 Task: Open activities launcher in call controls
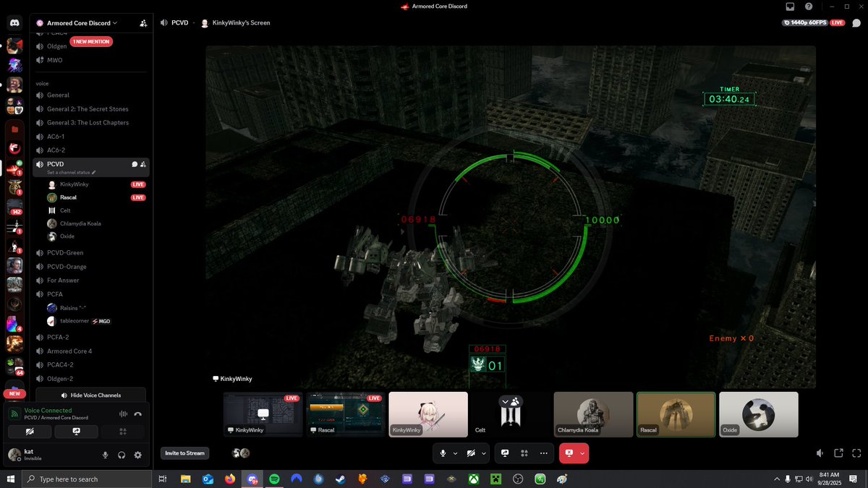[524, 453]
